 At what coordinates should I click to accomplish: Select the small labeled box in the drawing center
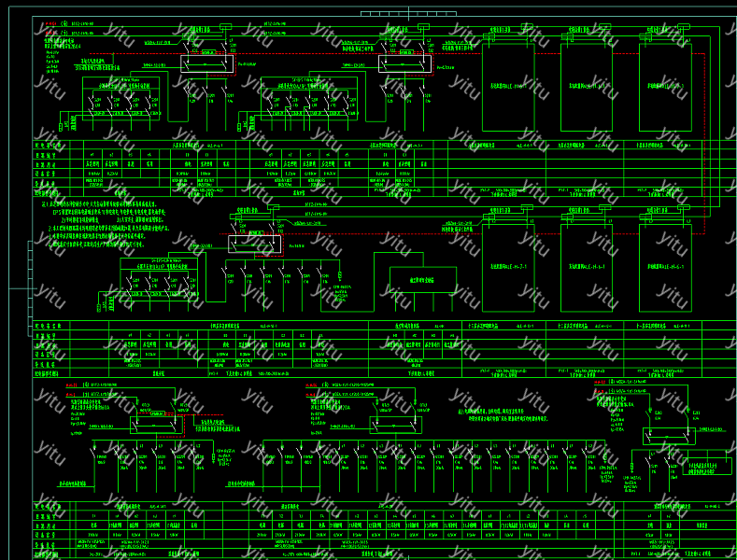point(421,279)
